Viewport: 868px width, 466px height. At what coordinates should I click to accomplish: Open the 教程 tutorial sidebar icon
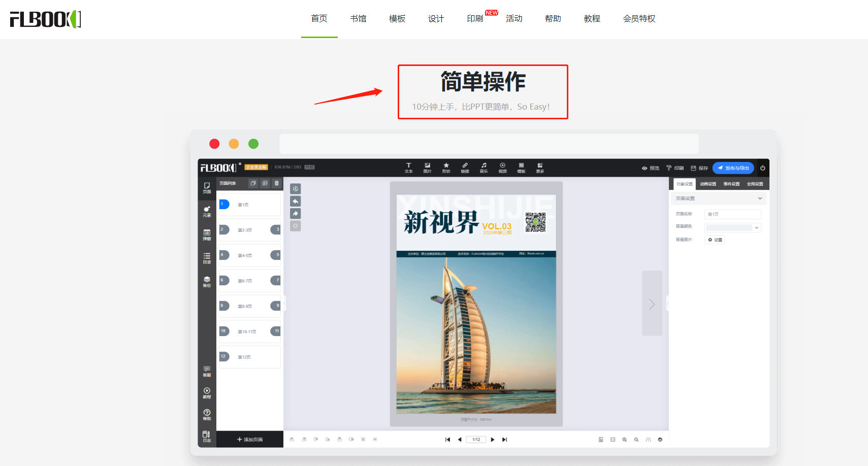207,393
